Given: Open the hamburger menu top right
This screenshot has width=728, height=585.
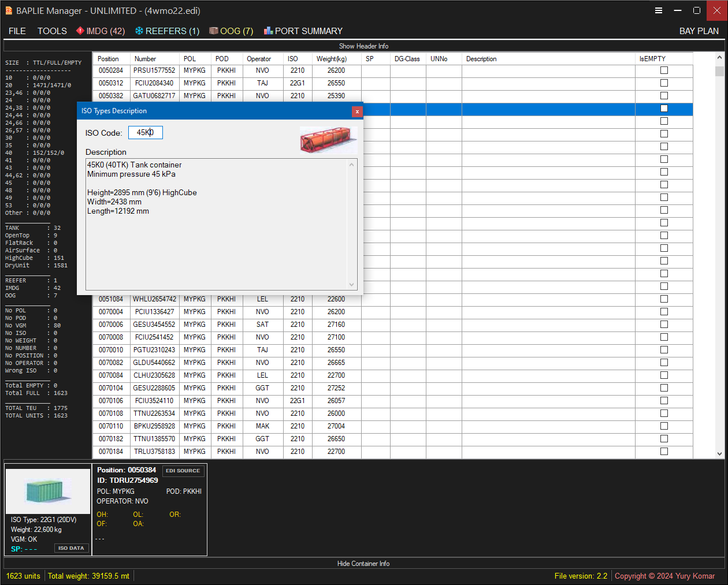Looking at the screenshot, I should point(658,10).
